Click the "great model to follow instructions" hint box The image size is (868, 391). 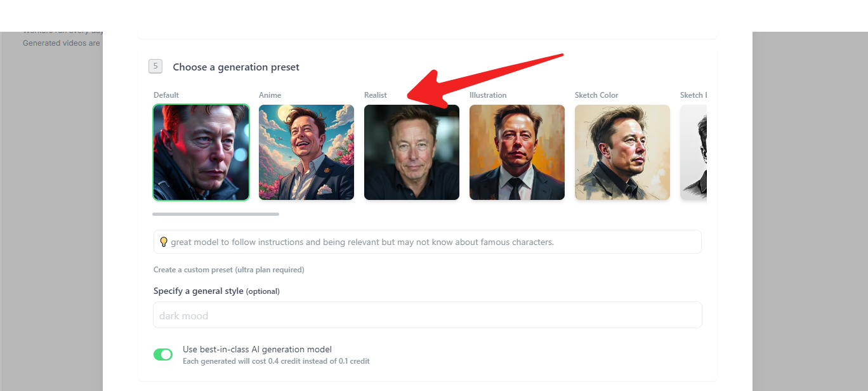click(427, 242)
